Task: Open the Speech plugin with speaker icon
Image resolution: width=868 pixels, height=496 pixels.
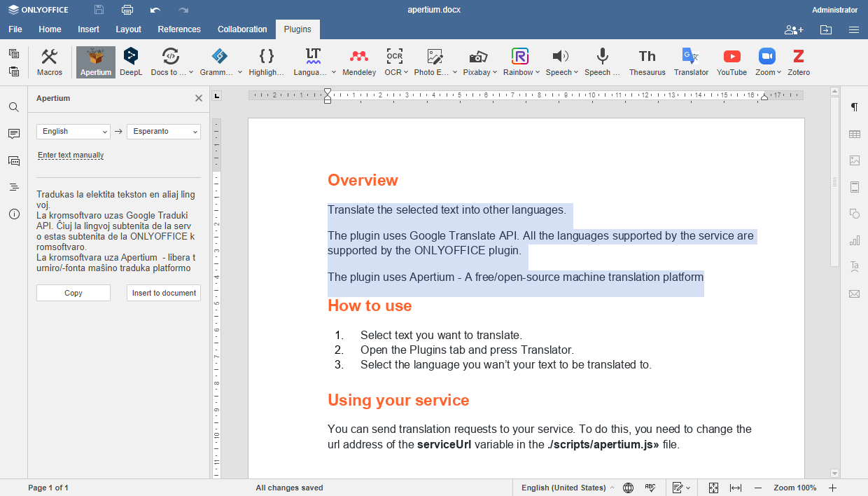Action: coord(559,62)
